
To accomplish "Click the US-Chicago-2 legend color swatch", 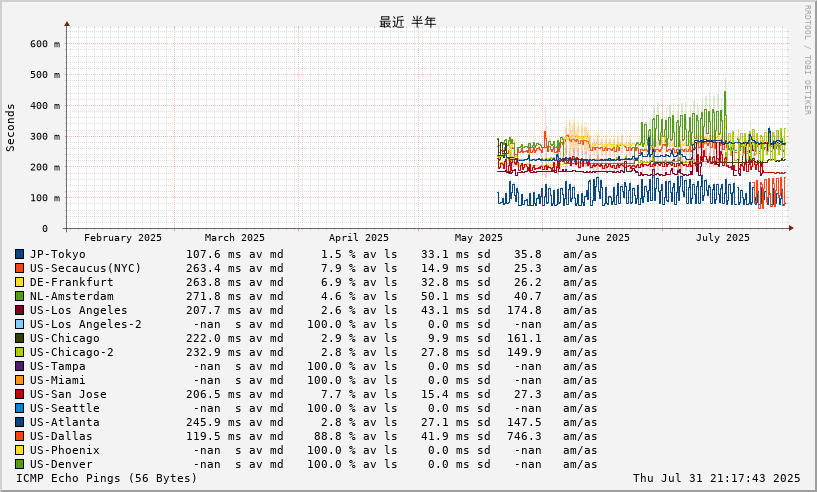I will [19, 352].
